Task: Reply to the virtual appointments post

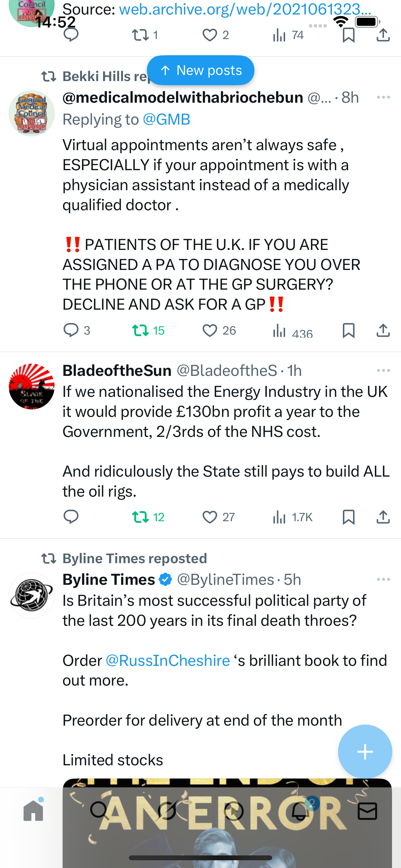Action: pyautogui.click(x=71, y=330)
